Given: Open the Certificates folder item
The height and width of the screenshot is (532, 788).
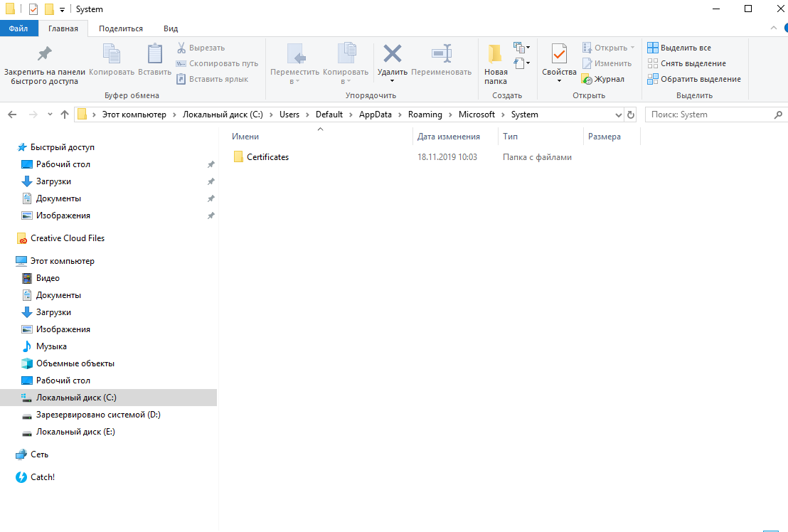Looking at the screenshot, I should tap(267, 157).
